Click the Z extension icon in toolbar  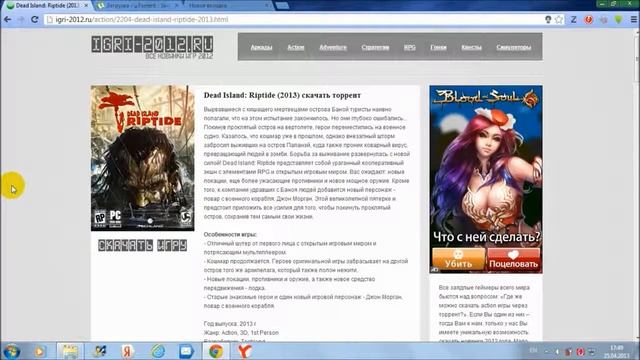573,20
